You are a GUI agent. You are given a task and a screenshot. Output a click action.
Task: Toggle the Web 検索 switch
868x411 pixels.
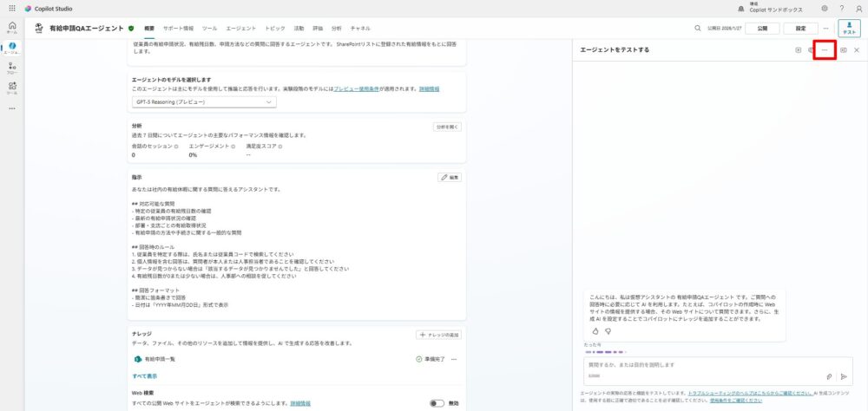[x=437, y=403]
